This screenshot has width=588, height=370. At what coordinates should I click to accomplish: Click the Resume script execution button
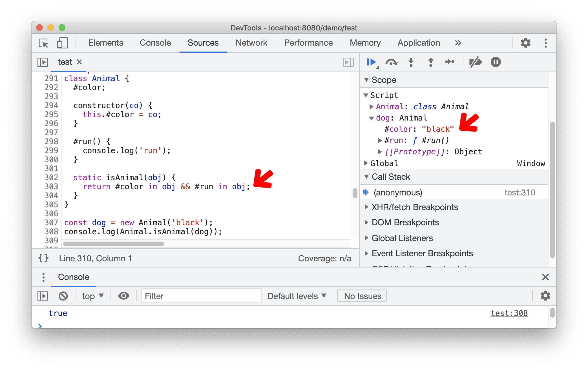click(371, 62)
